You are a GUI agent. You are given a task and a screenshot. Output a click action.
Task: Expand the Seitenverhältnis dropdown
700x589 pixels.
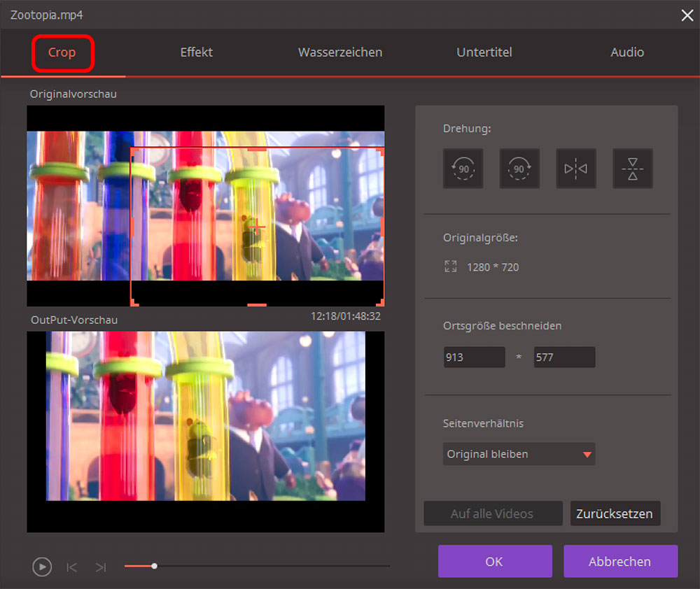coord(519,454)
